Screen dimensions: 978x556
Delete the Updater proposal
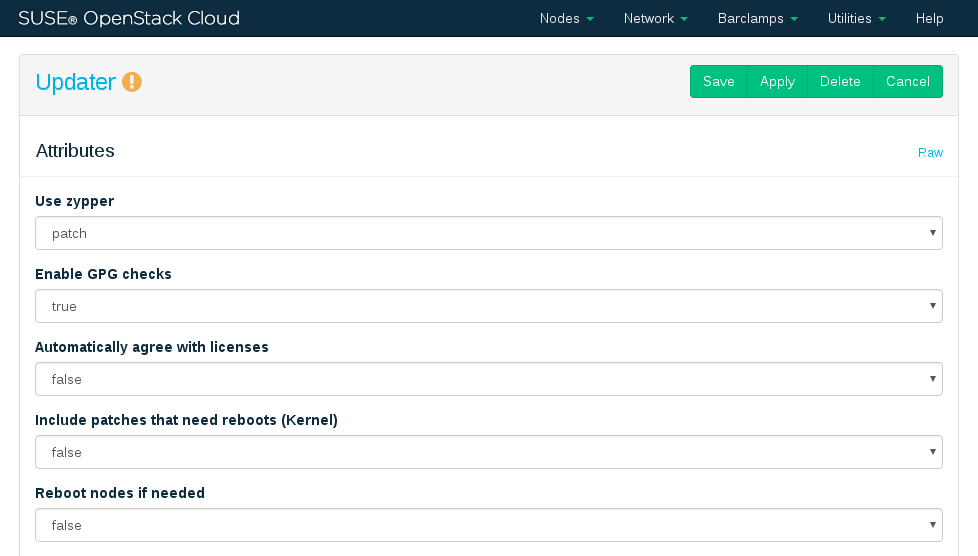pos(840,82)
